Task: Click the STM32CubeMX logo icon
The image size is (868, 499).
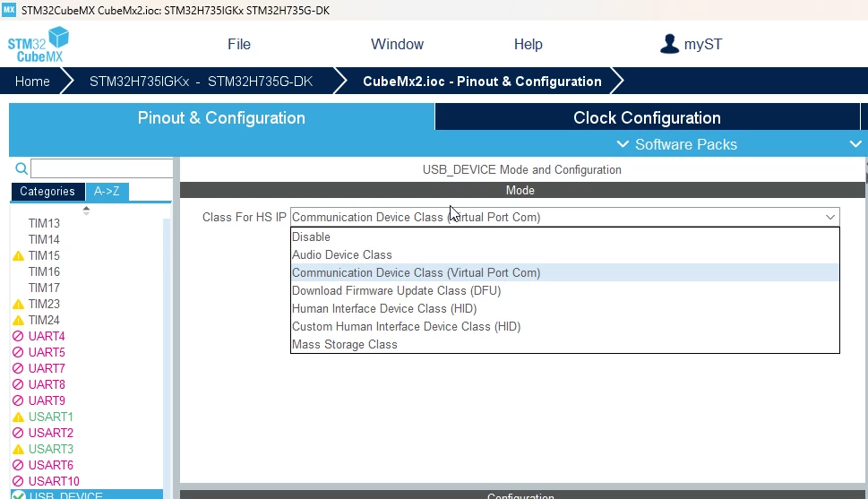Action: pyautogui.click(x=39, y=44)
